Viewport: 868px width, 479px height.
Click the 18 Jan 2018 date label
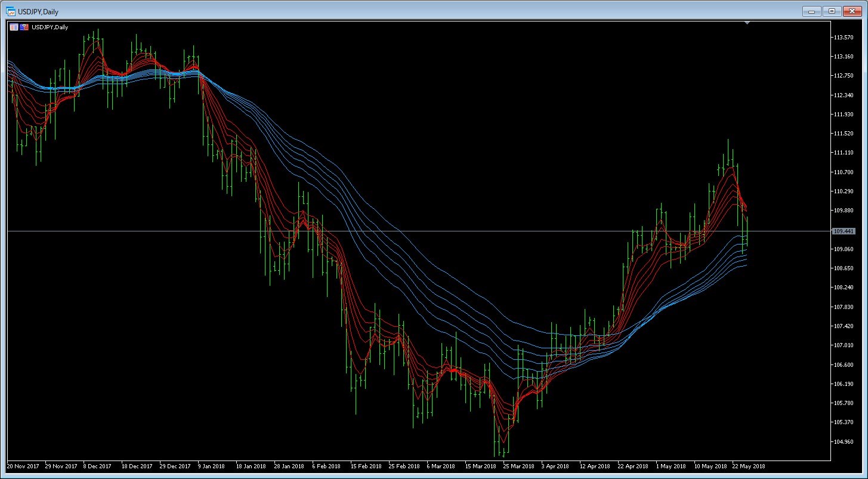[251, 466]
